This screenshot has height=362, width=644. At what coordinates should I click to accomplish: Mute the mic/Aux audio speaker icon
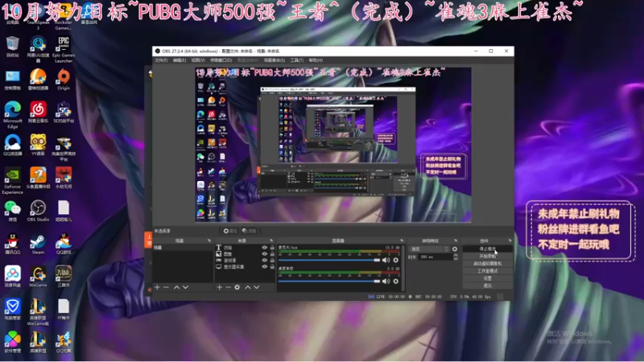386,260
